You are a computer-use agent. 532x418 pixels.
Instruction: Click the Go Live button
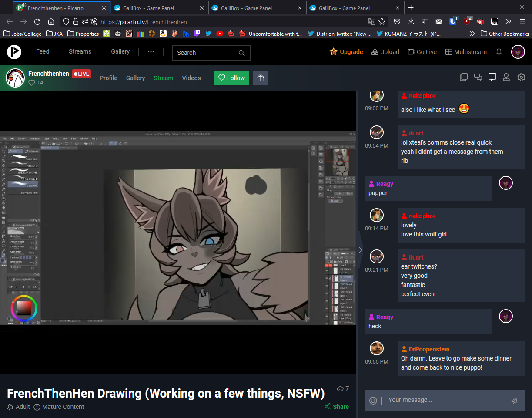click(422, 52)
